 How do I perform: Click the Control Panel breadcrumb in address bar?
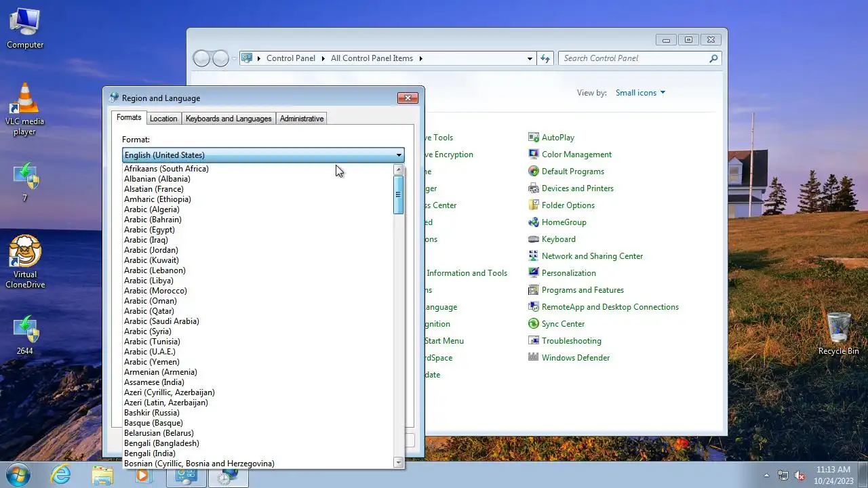291,58
